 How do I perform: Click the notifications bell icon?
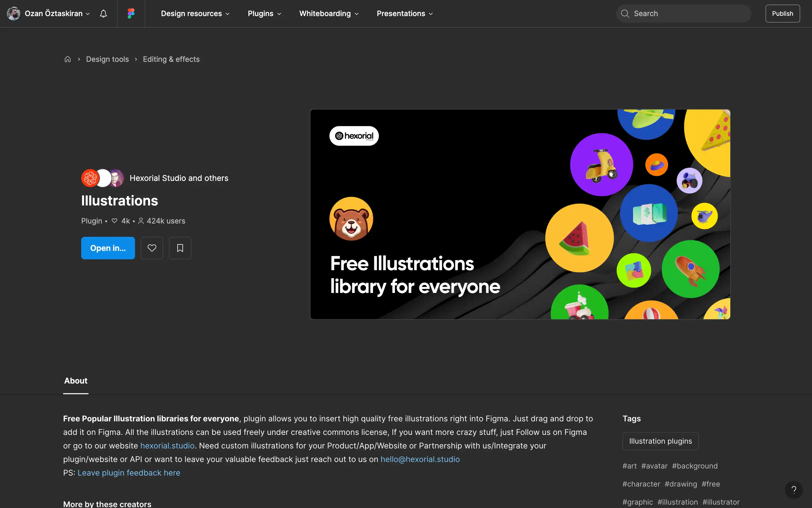103,14
